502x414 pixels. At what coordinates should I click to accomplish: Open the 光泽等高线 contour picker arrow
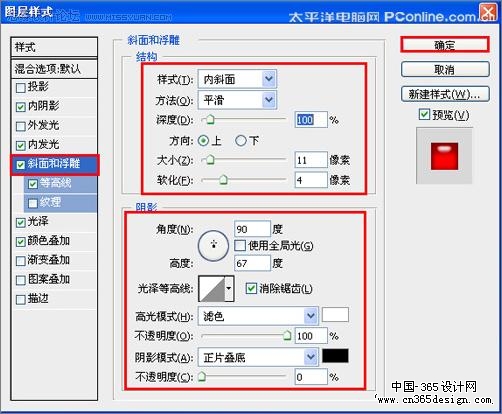(229, 289)
